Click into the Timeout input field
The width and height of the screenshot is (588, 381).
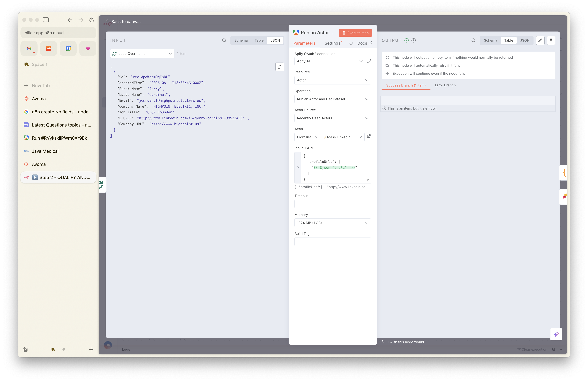pos(332,204)
